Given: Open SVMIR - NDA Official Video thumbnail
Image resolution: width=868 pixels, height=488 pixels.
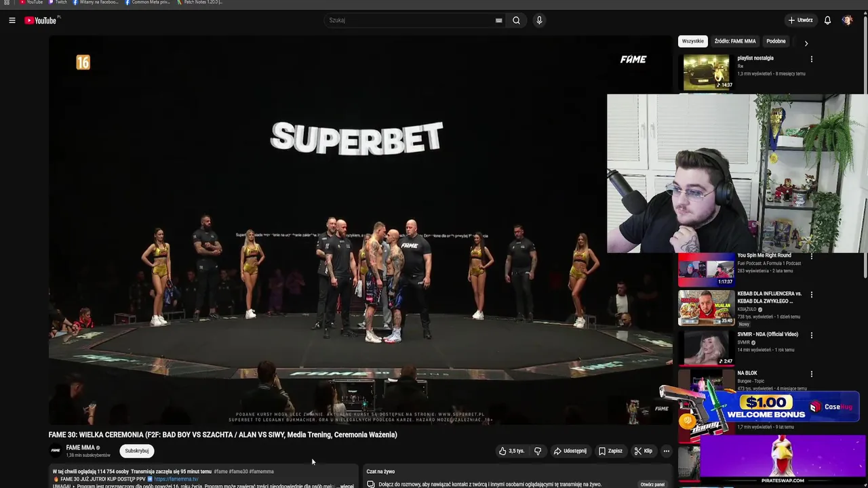Looking at the screenshot, I should pos(706,348).
